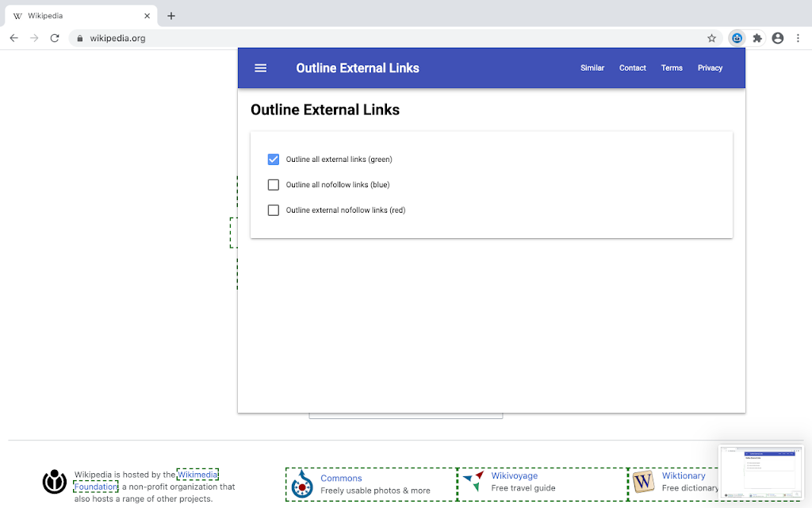Bookmark this page with the star icon
The width and height of the screenshot is (812, 508).
711,38
